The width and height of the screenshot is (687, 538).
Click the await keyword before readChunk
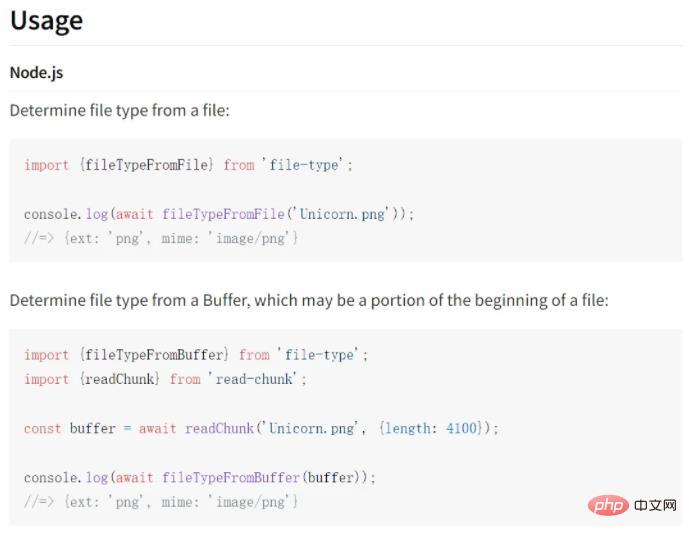tap(157, 428)
